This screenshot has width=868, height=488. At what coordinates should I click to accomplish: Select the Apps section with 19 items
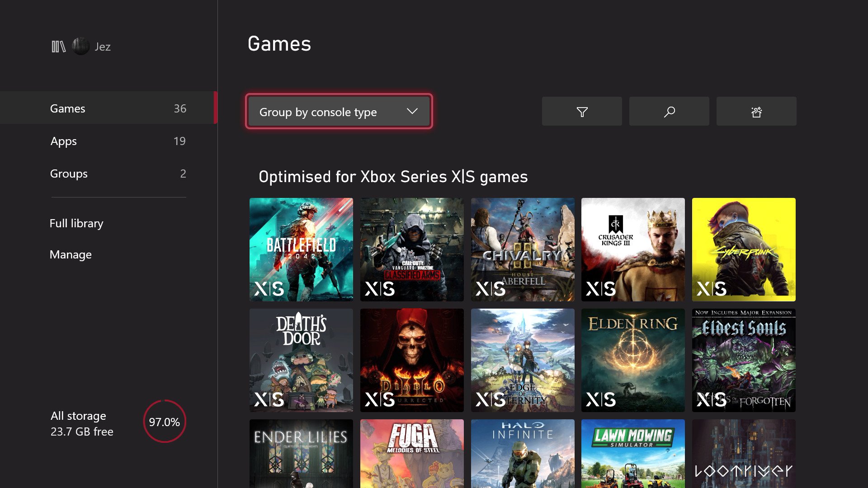[118, 141]
